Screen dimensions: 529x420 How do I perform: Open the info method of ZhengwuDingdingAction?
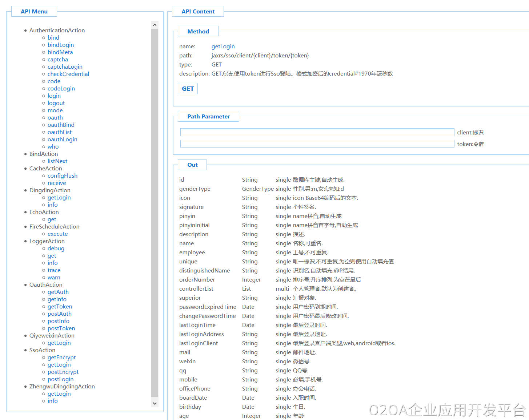pyautogui.click(x=52, y=401)
